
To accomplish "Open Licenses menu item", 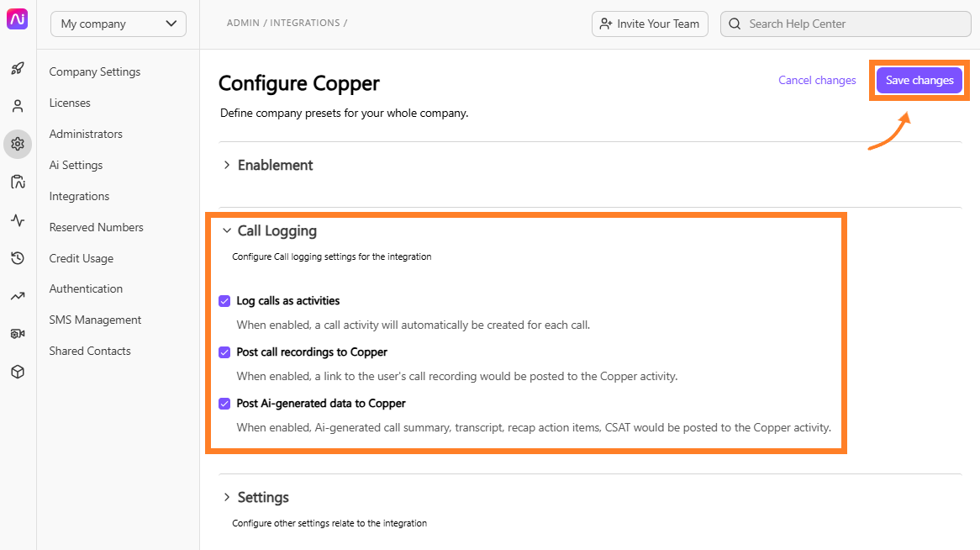I will click(x=70, y=103).
